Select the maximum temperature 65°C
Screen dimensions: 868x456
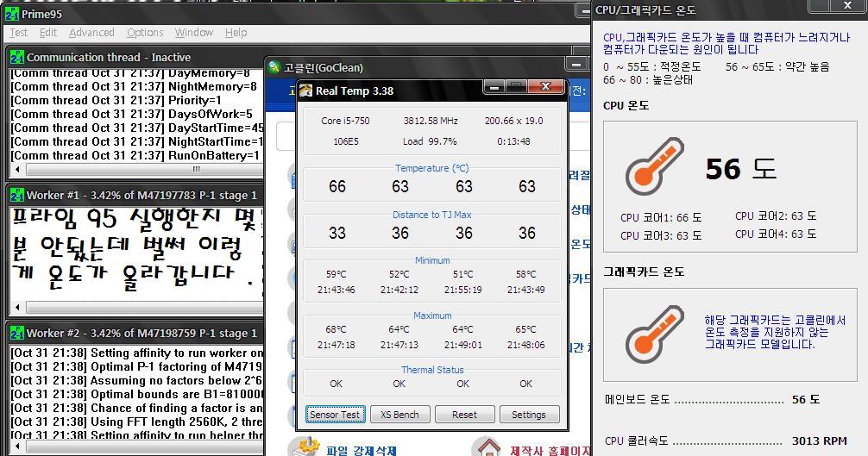526,329
